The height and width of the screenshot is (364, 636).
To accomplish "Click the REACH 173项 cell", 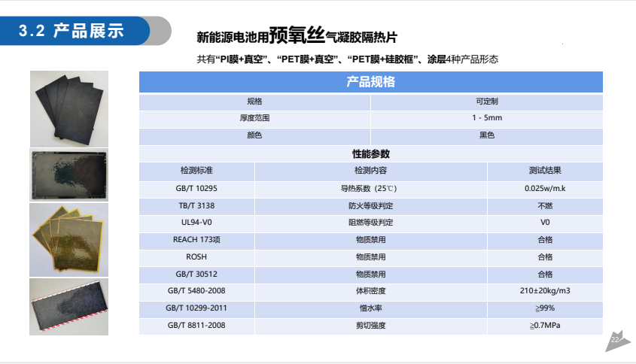I will [x=196, y=240].
